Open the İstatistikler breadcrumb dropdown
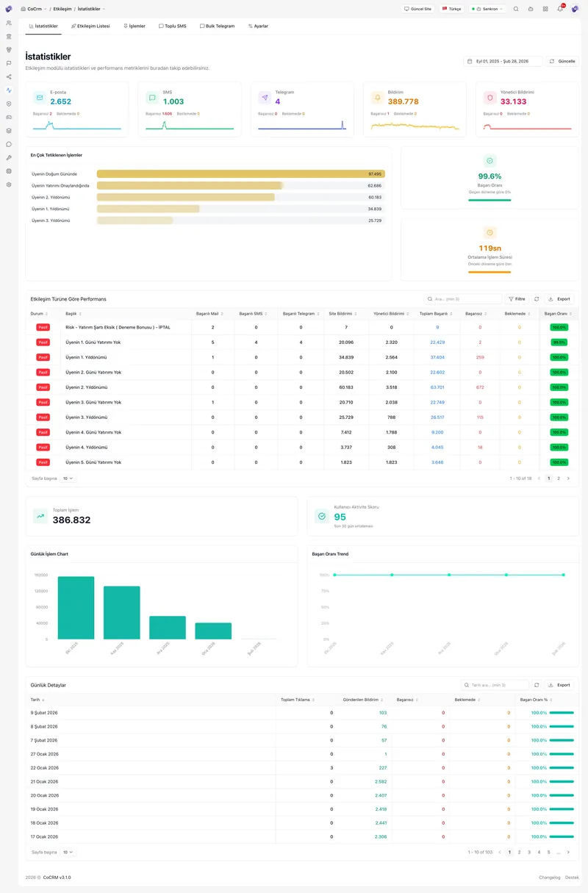 click(x=91, y=9)
